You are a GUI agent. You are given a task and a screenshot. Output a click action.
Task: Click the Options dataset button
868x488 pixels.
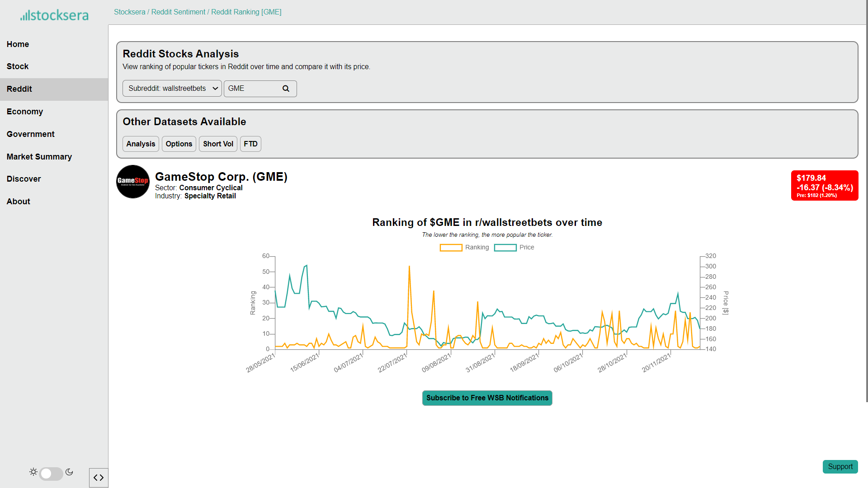click(x=179, y=144)
